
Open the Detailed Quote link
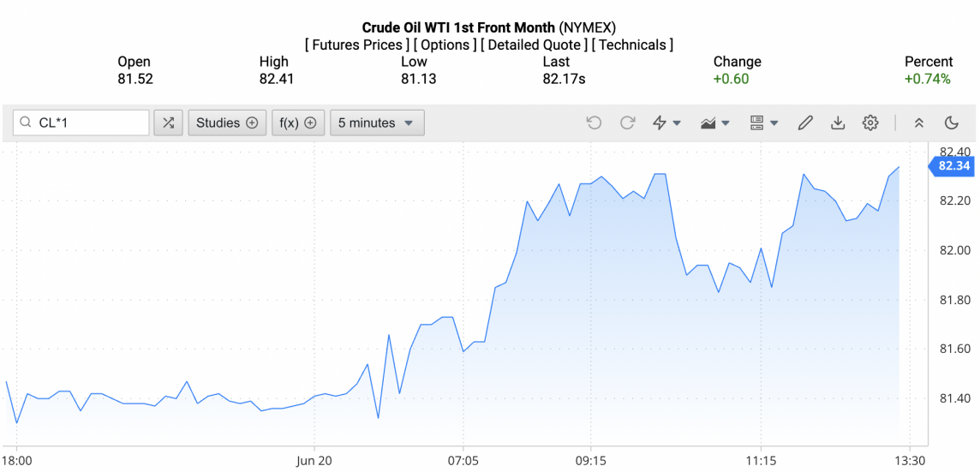(535, 45)
